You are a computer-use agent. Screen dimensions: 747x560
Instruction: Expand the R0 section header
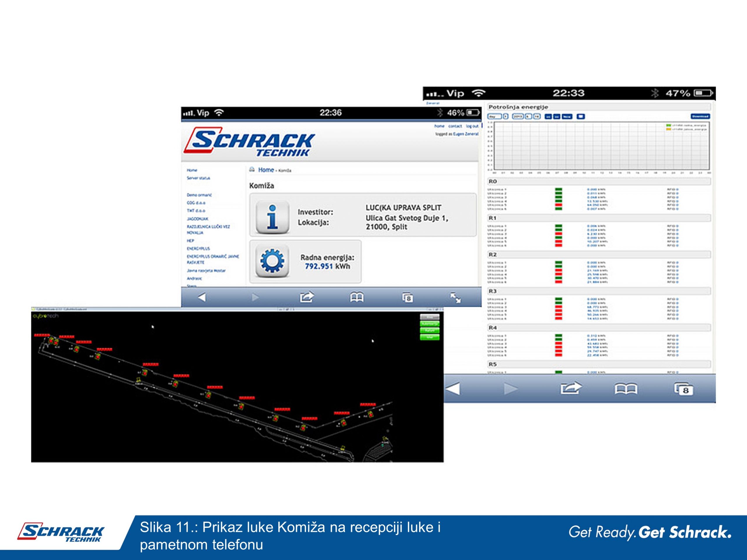coord(599,182)
